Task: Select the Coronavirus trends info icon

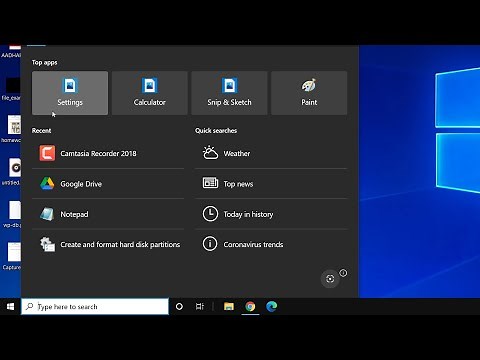Action: [x=210, y=244]
